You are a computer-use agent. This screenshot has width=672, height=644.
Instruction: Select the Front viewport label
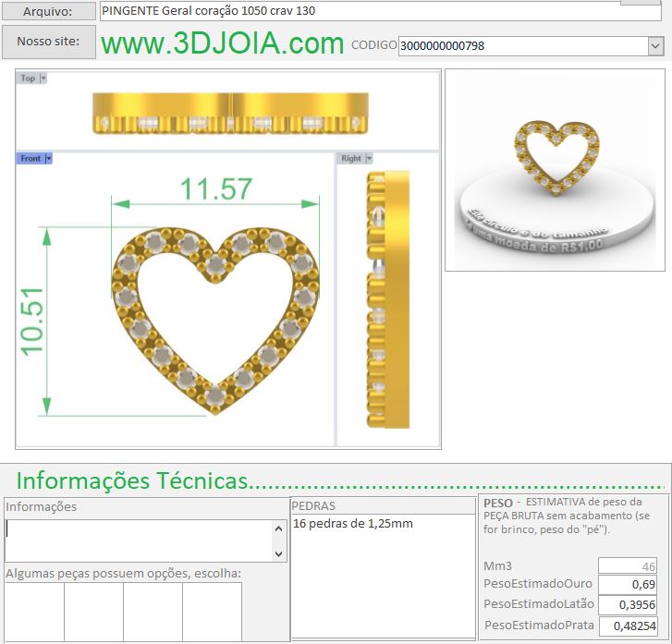[x=31, y=159]
